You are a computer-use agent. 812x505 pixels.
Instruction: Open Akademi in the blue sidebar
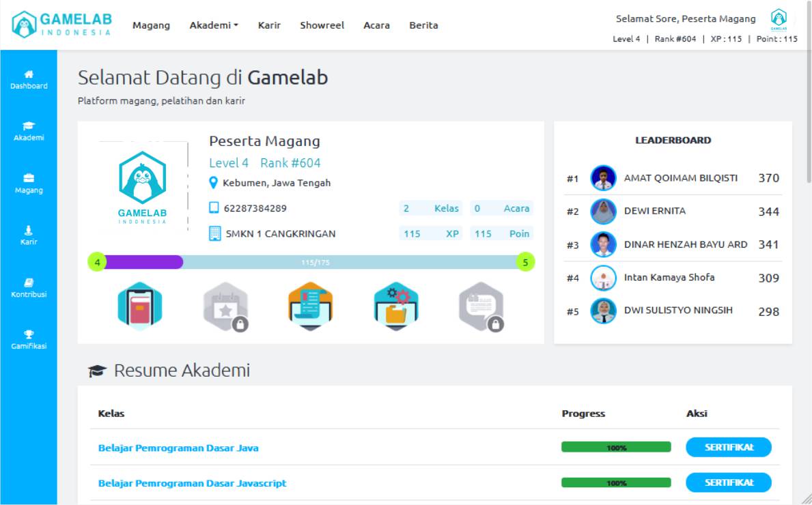point(29,132)
